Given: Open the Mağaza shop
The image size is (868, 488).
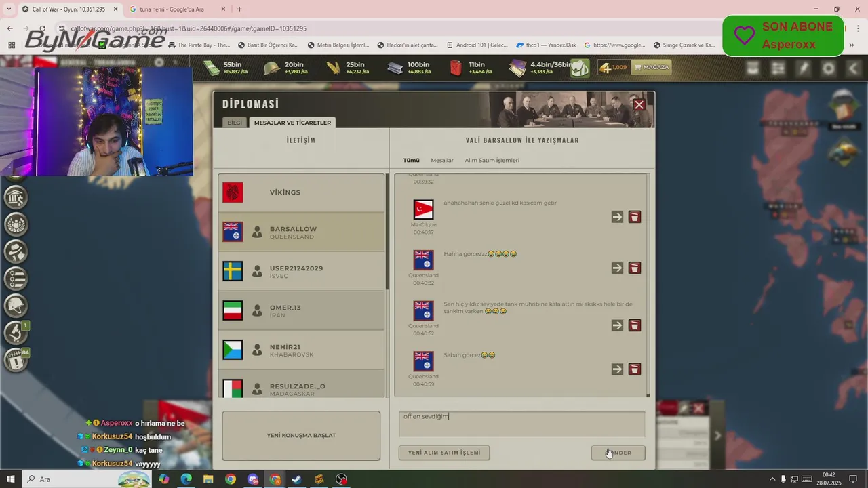Looking at the screenshot, I should click(x=652, y=68).
